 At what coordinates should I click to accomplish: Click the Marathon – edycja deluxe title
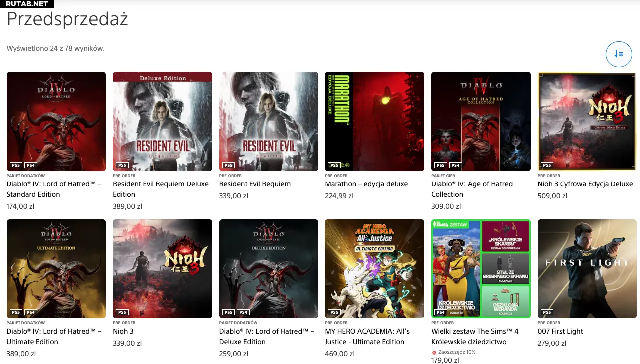[x=366, y=184]
